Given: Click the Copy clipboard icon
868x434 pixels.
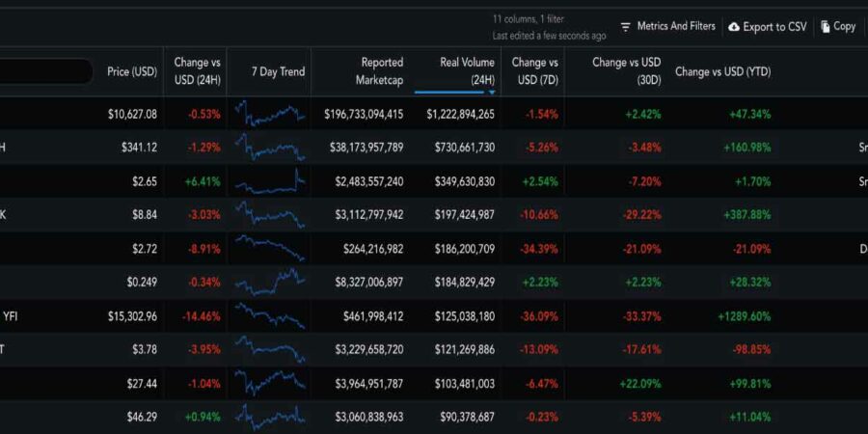Looking at the screenshot, I should [x=826, y=27].
